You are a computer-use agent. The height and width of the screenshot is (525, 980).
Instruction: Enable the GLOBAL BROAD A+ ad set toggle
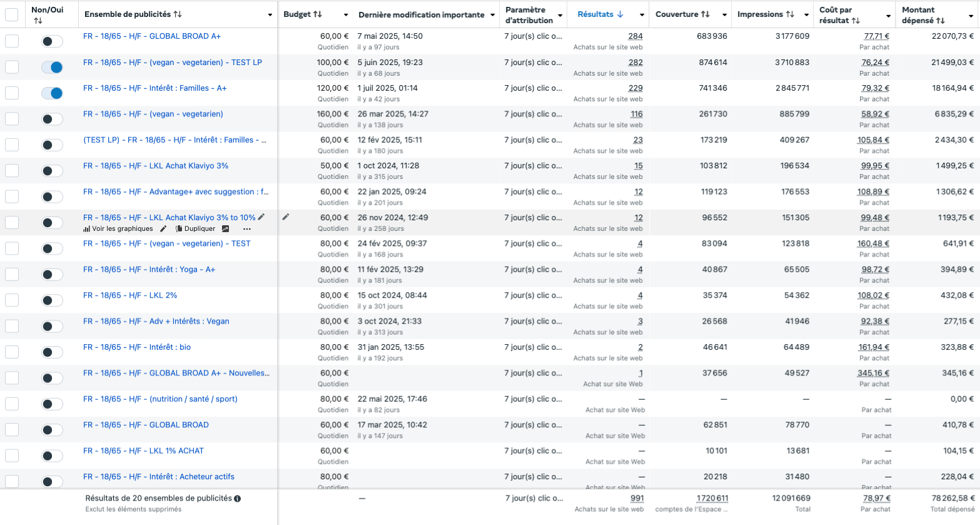point(53,41)
